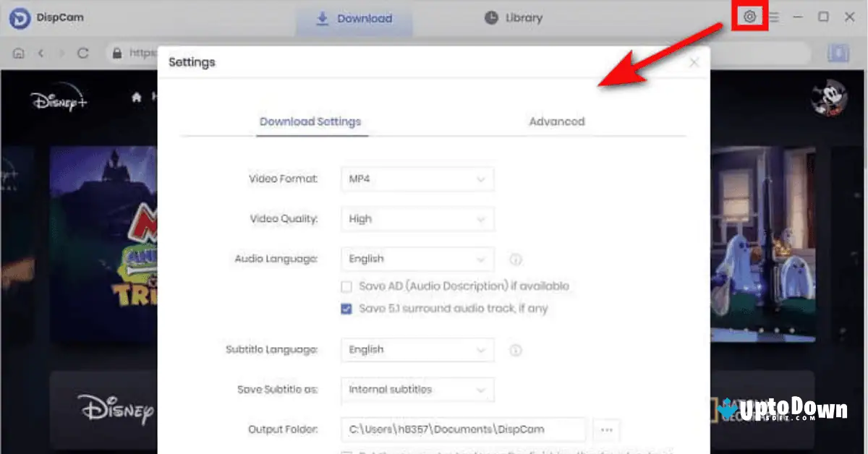Open the settings gear icon

749,16
